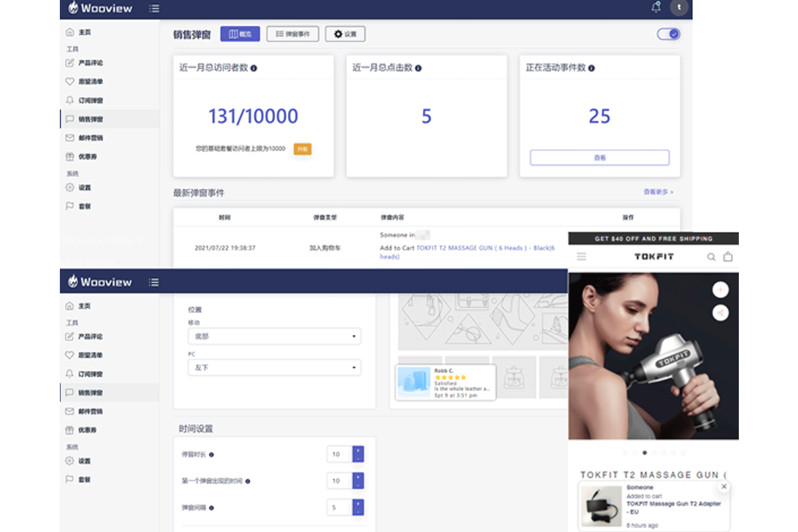The width and height of the screenshot is (798, 532).
Task: Close the "Added to cart" popup notification
Action: point(724,487)
